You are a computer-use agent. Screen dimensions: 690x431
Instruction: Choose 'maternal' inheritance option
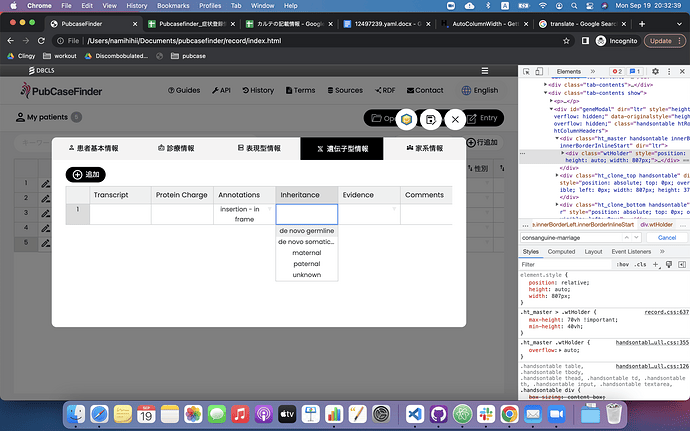(307, 253)
